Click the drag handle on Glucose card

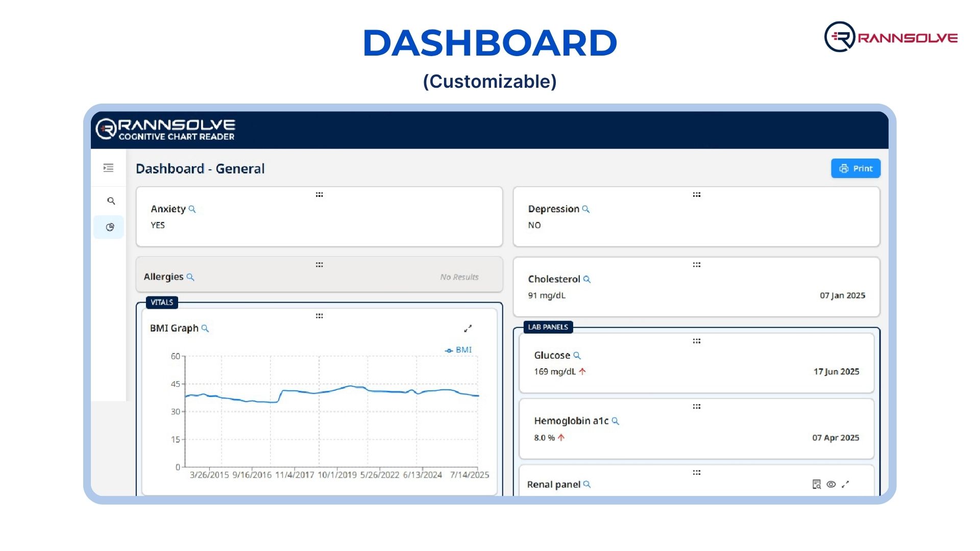click(696, 341)
